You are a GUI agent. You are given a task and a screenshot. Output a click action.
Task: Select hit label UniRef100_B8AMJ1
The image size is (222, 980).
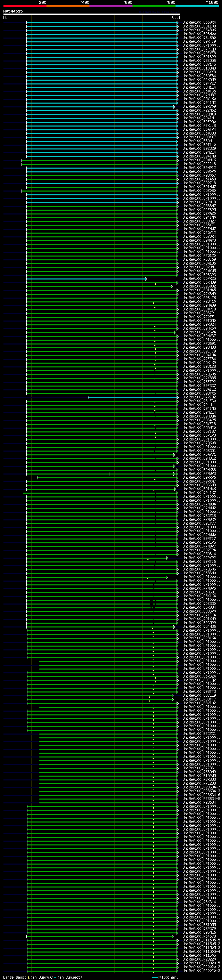pyautogui.click(x=199, y=141)
